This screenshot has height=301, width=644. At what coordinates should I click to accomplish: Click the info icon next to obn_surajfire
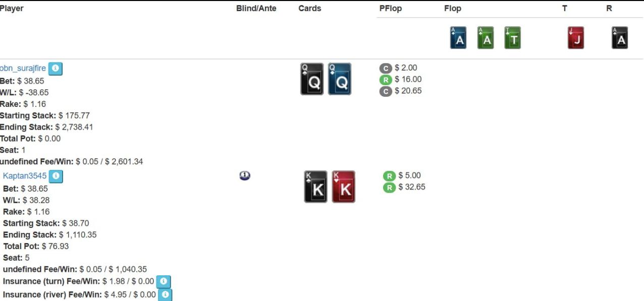(56, 69)
